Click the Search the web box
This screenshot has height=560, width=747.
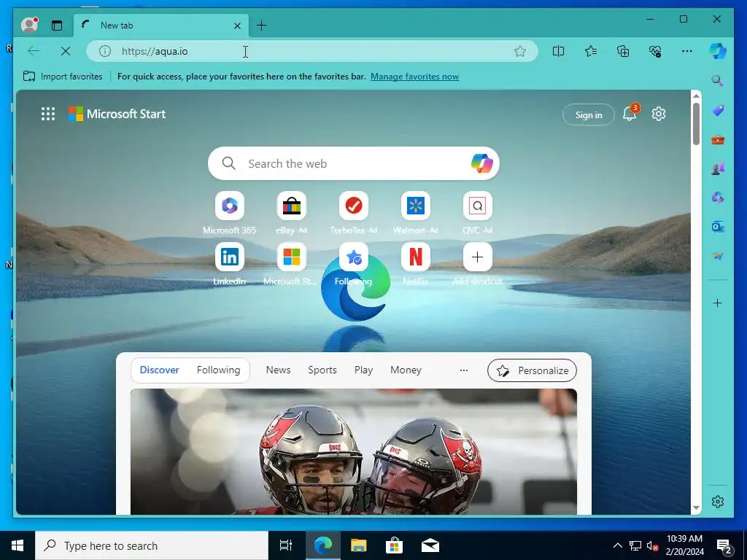click(354, 163)
